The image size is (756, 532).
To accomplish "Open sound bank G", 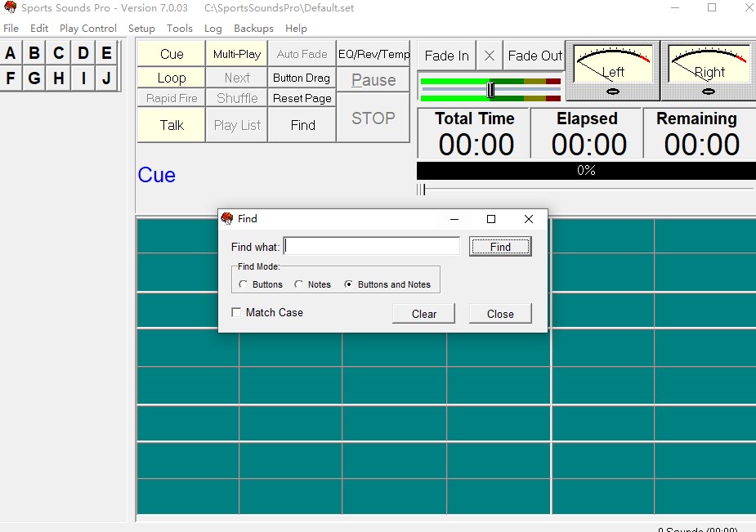I will pyautogui.click(x=34, y=78).
